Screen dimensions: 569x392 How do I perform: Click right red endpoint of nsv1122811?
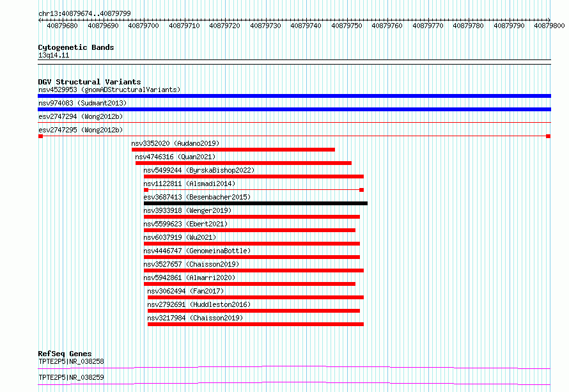click(x=361, y=190)
